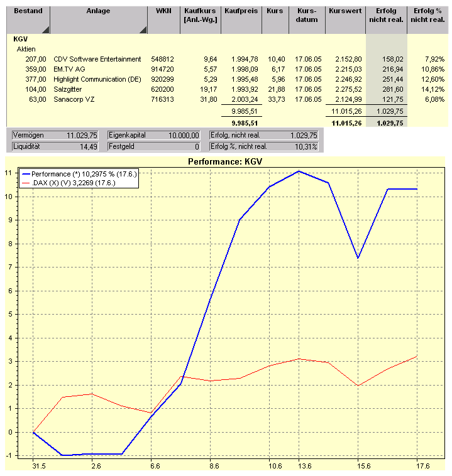The width and height of the screenshot is (452, 476).
Task: Click the 377,00 Bestand cell
Action: [36, 79]
